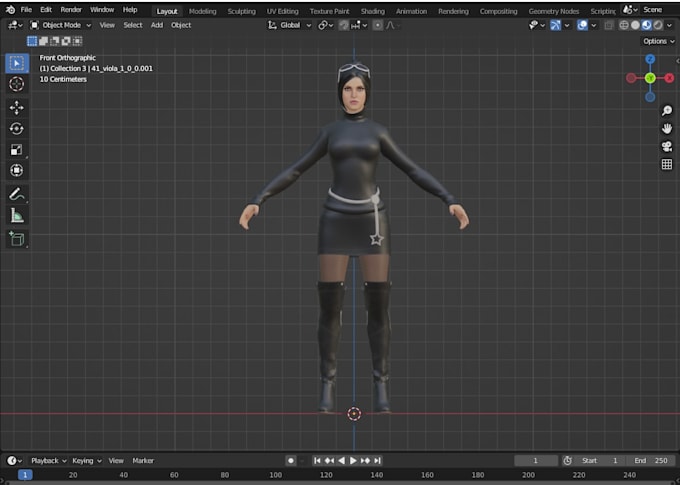
Task: Select the Move tool
Action: 17,108
